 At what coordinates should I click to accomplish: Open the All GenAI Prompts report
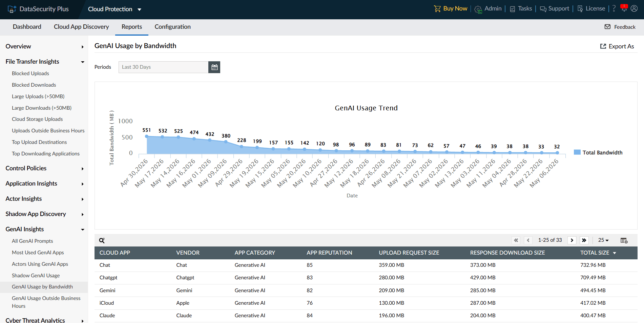(33, 241)
